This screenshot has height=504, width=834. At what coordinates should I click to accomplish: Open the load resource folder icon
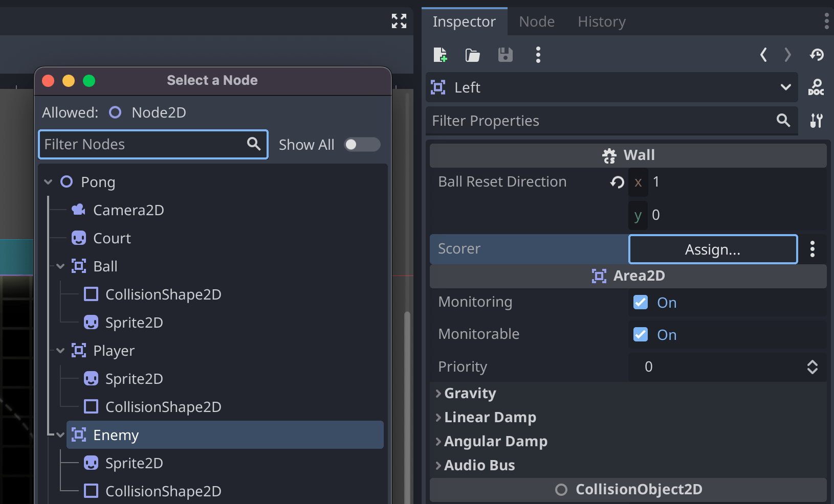(472, 55)
